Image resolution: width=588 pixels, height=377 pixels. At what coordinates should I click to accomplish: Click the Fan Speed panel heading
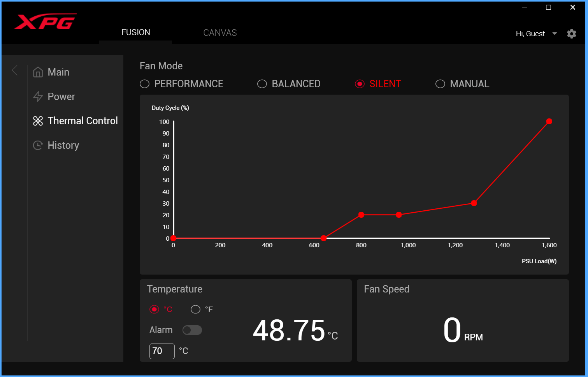(x=386, y=289)
